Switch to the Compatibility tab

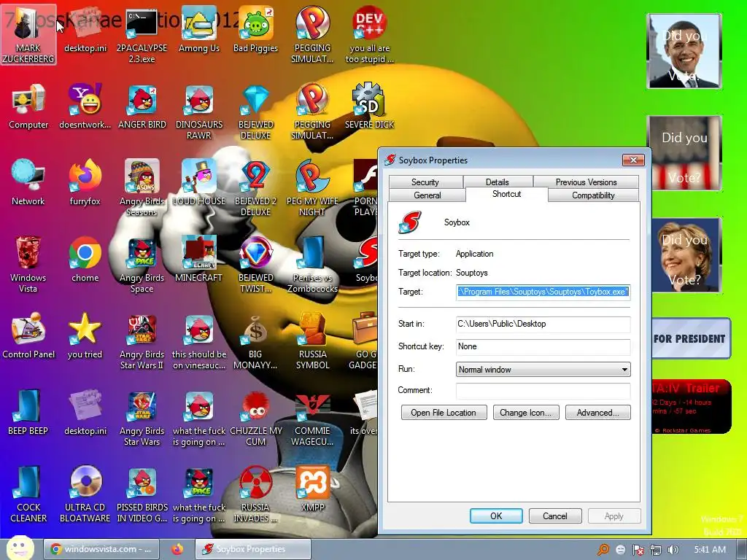593,195
